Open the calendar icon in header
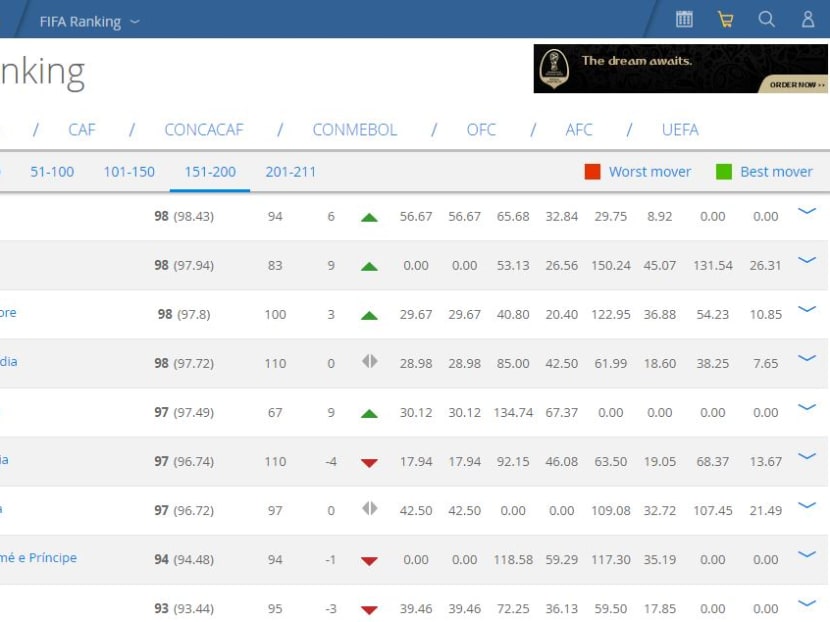This screenshot has width=830, height=622. coord(684,19)
